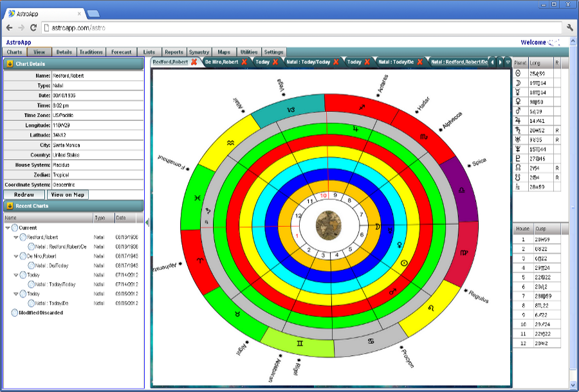Collapse the De Niro,Robert tree node
Viewport: 579px width, 392px height.
click(16, 256)
